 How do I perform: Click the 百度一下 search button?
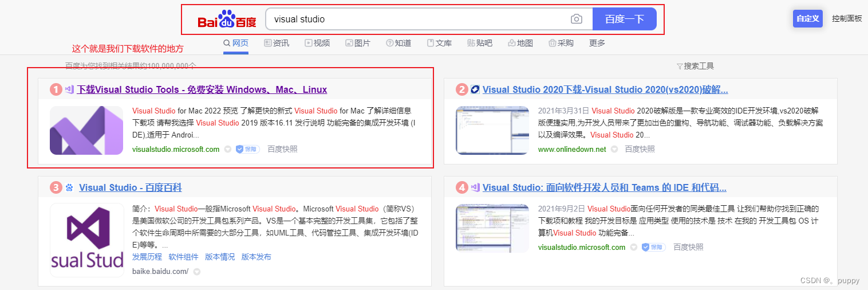624,19
